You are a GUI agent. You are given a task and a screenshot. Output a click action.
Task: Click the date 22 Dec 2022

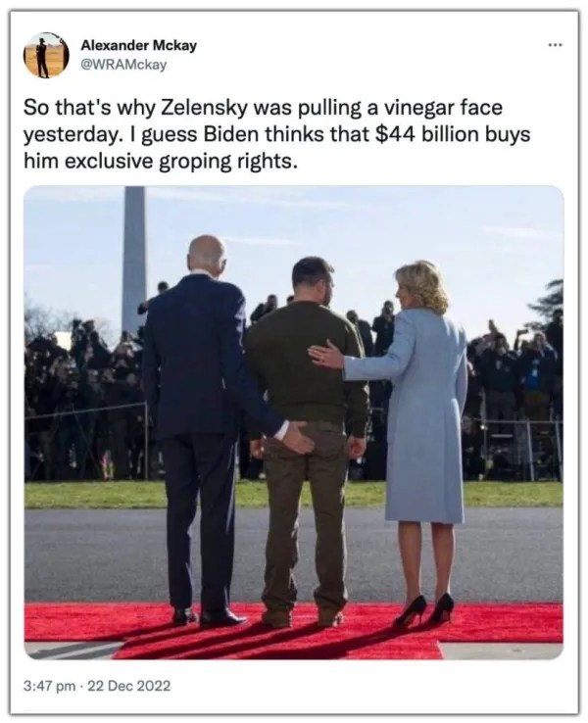pyautogui.click(x=128, y=686)
